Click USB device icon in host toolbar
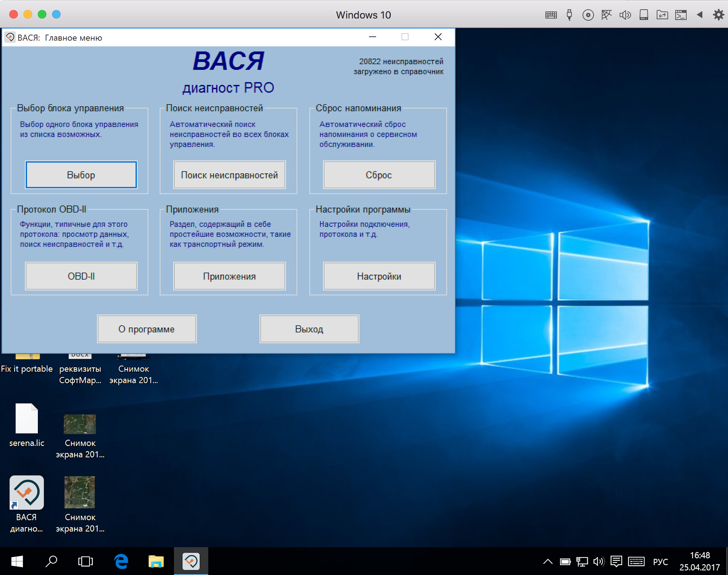 (x=569, y=15)
